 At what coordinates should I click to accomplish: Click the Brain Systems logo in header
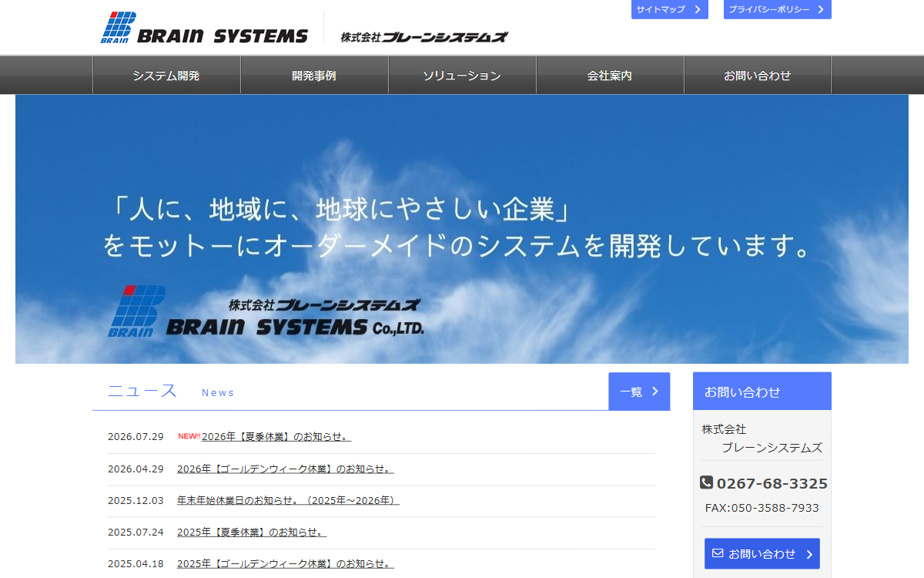point(204,28)
